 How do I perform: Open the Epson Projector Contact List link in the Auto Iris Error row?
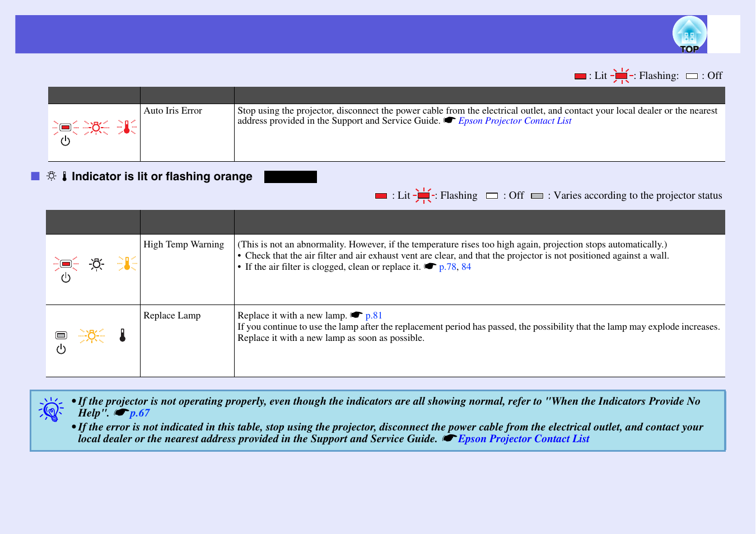pos(515,121)
